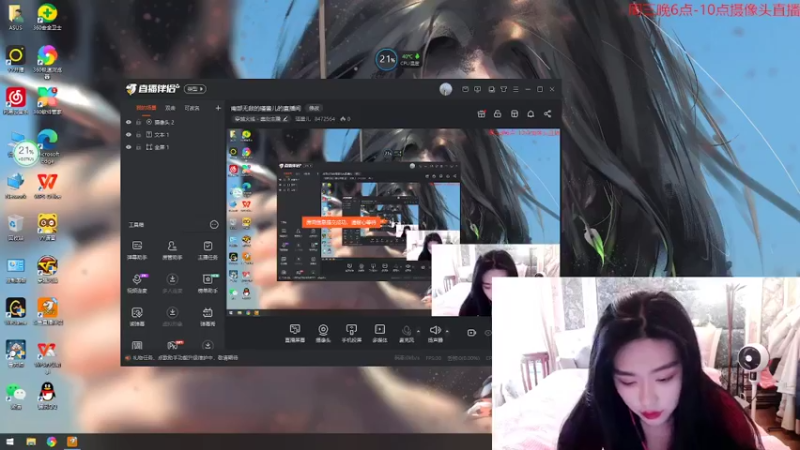
Task: Open the toolbox tool with the red HOT badge
Action: click(x=173, y=345)
